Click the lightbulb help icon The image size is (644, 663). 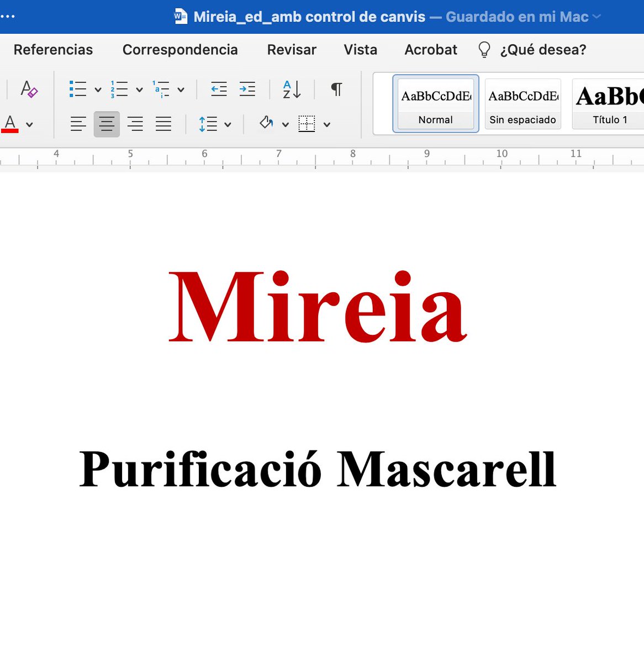pyautogui.click(x=484, y=50)
